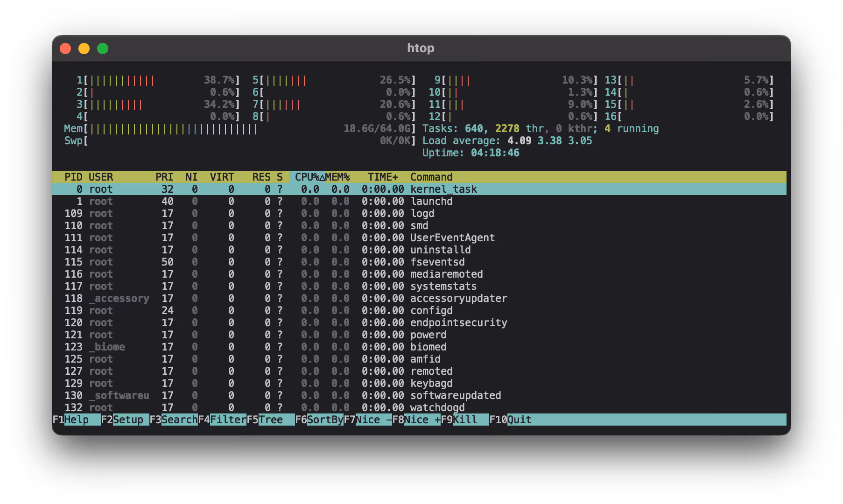This screenshot has height=504, width=843.
Task: Decrease niceness with the F7Nice - button
Action: pos(369,420)
